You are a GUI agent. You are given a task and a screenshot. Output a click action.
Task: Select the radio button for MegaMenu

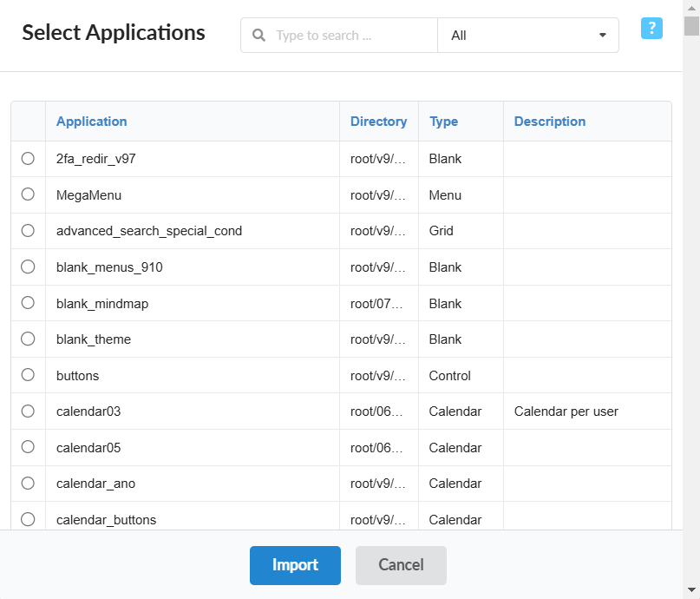[28, 194]
